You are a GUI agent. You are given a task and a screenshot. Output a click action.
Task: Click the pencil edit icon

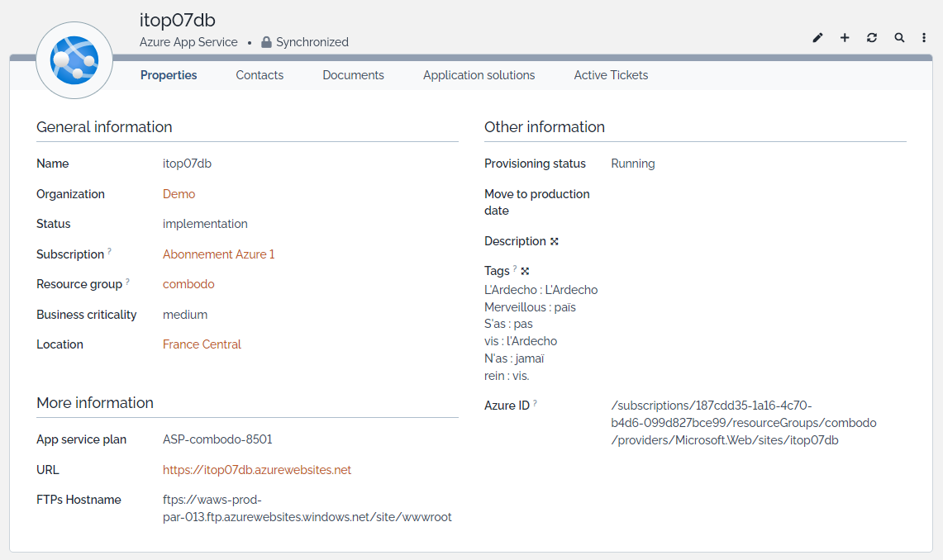[817, 38]
